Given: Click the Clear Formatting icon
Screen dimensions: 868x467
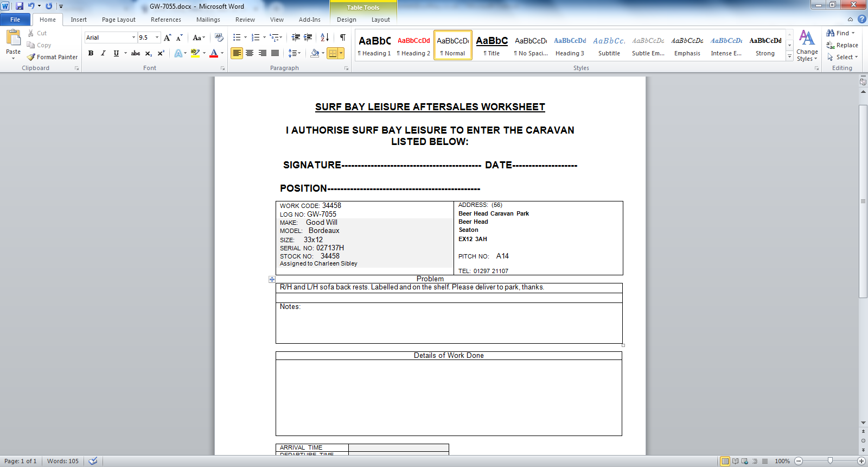Looking at the screenshot, I should pyautogui.click(x=219, y=37).
